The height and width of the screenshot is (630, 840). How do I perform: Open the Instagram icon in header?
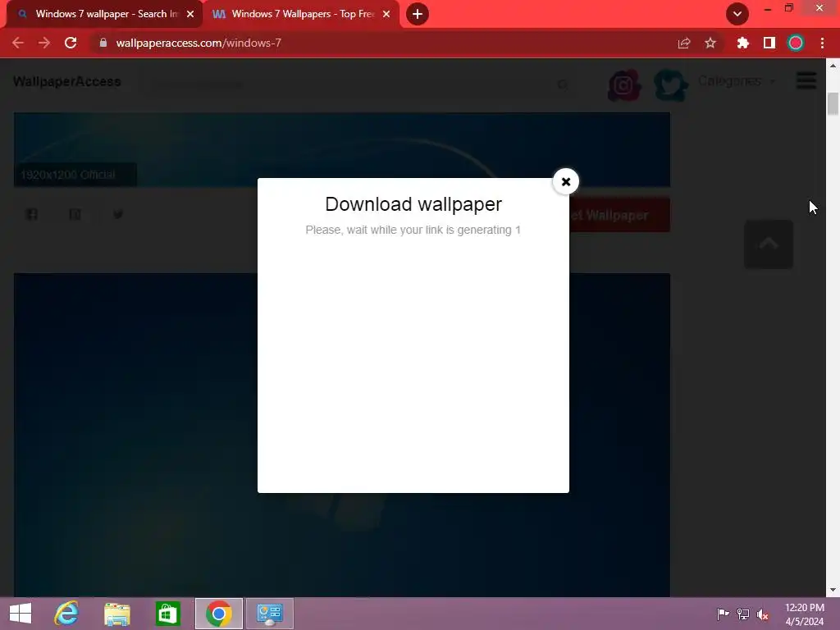[623, 84]
